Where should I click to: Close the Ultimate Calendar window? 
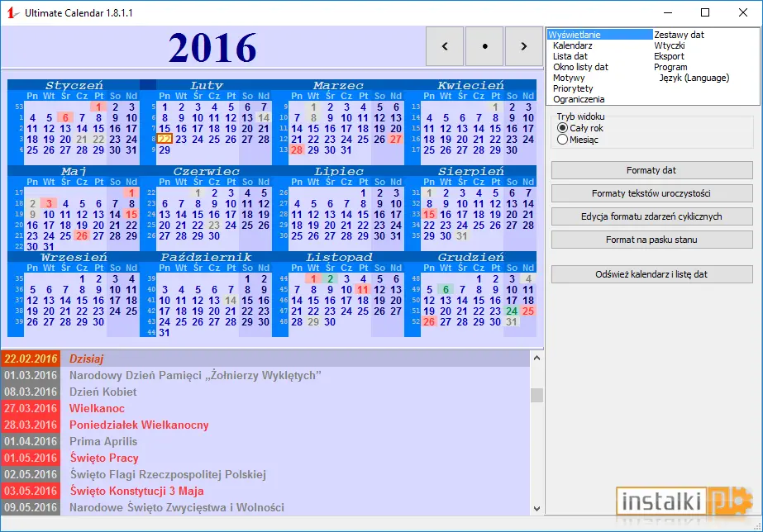pyautogui.click(x=743, y=12)
